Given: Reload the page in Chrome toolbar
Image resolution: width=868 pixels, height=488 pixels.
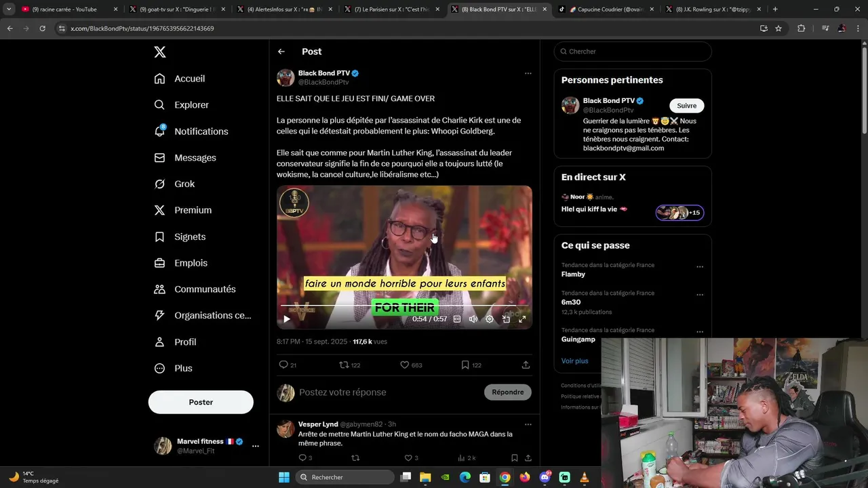Looking at the screenshot, I should point(42,28).
